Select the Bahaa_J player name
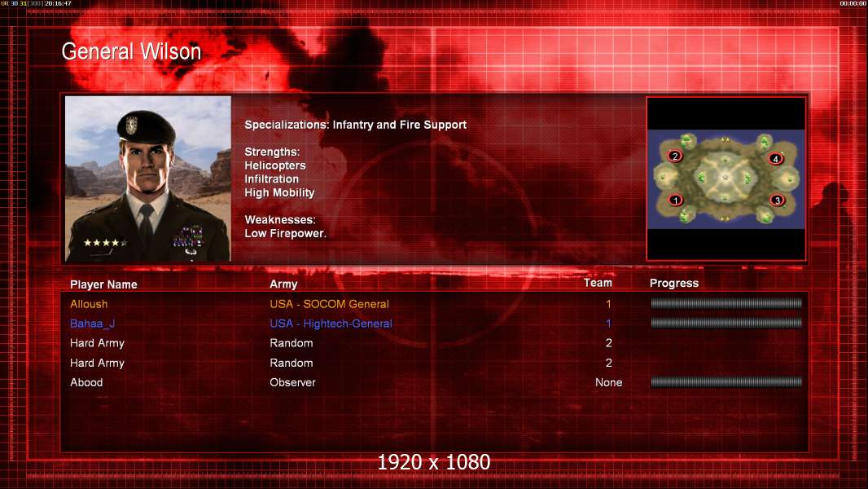The width and height of the screenshot is (868, 489). tap(93, 324)
